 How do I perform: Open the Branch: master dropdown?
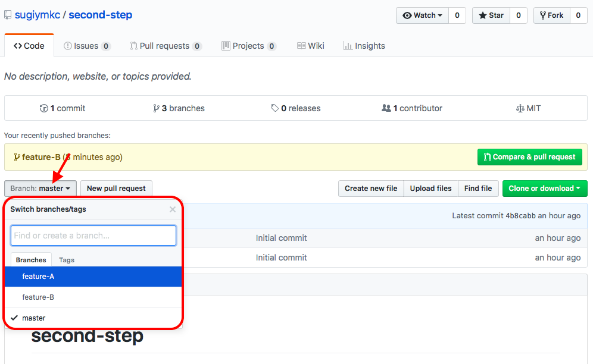(x=40, y=189)
